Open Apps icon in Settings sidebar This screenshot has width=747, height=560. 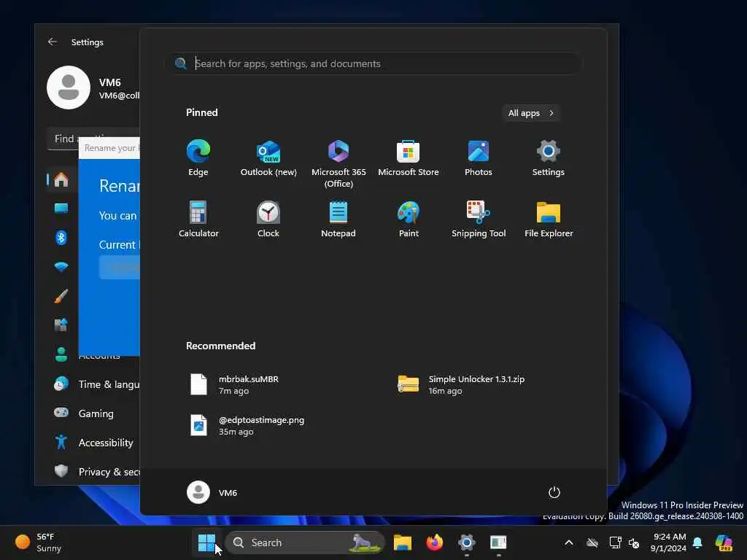click(61, 324)
